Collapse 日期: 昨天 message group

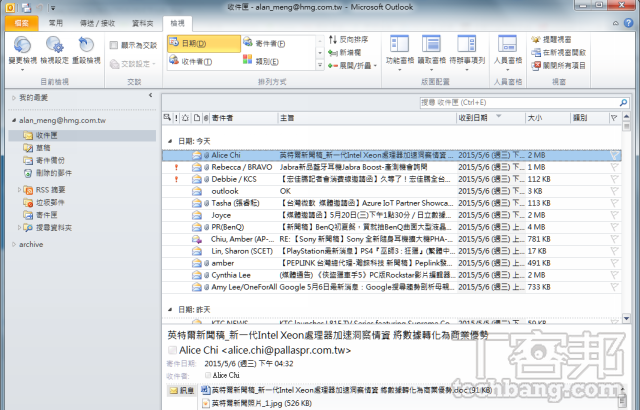[x=170, y=310]
